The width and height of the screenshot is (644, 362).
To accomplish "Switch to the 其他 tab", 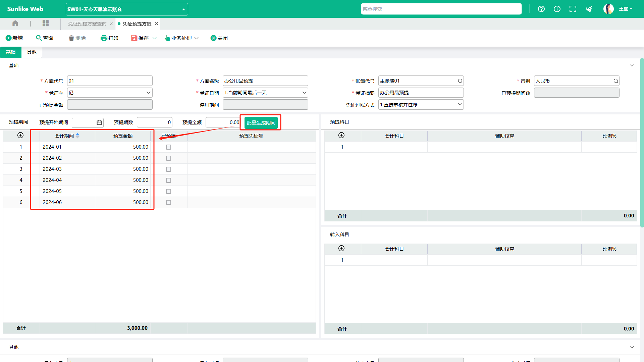I will tap(32, 52).
